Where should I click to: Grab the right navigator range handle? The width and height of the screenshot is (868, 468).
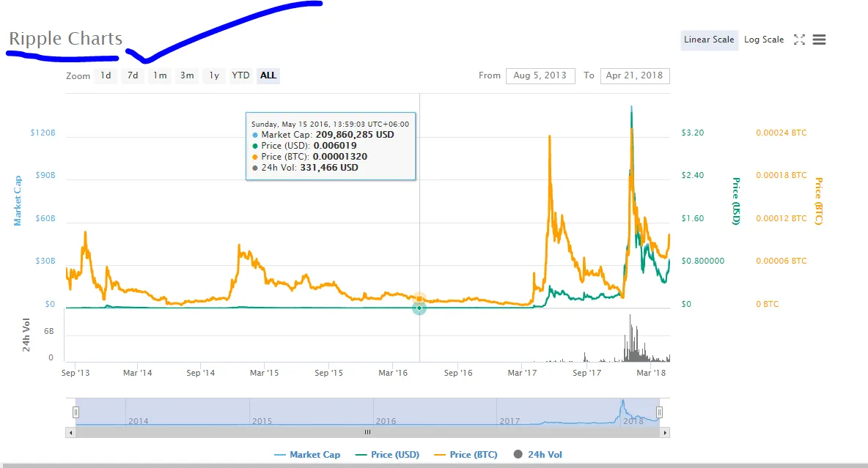[x=659, y=412]
